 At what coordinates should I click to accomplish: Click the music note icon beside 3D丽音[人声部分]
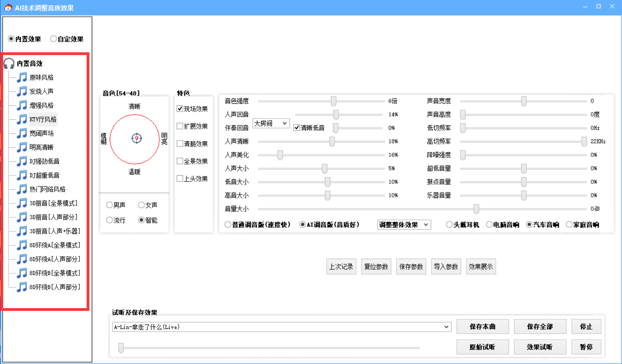[22, 217]
